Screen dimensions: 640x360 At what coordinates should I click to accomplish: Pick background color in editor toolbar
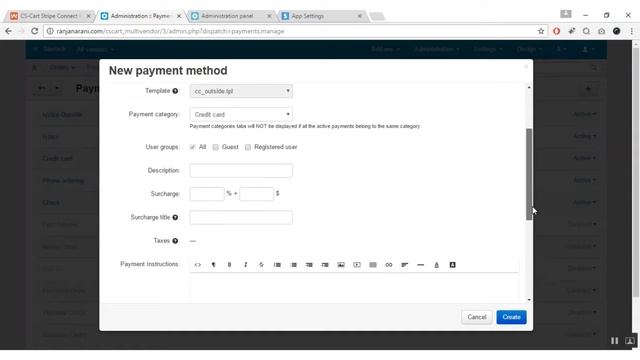pos(452,265)
